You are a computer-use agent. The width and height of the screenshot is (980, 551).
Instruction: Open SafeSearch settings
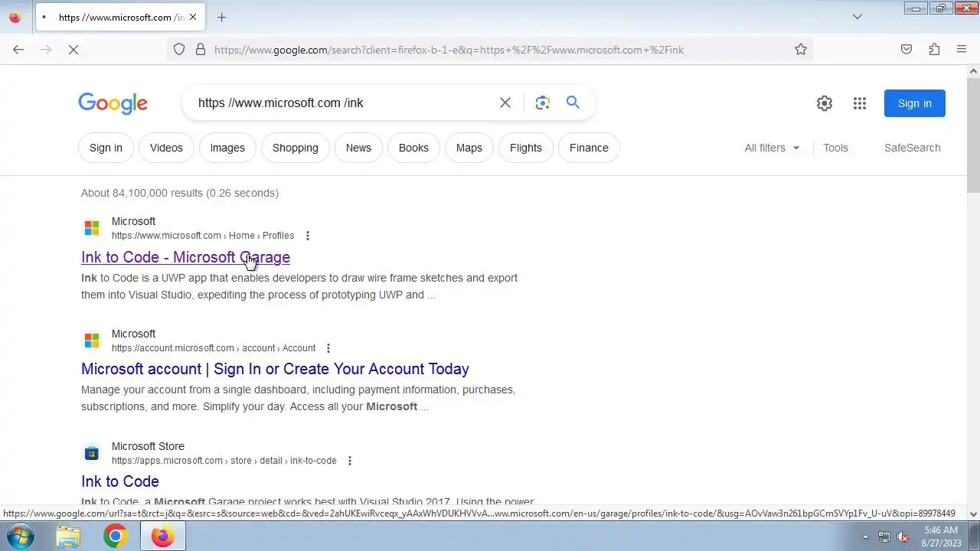[912, 148]
